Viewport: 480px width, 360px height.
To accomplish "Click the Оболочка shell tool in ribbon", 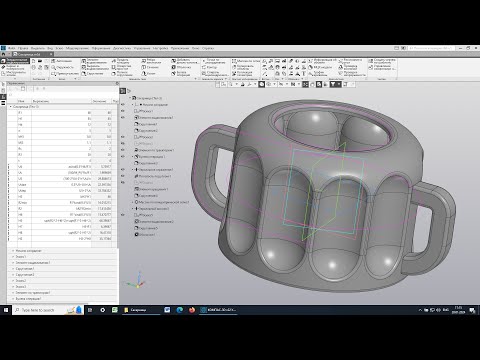I will pos(181,67).
